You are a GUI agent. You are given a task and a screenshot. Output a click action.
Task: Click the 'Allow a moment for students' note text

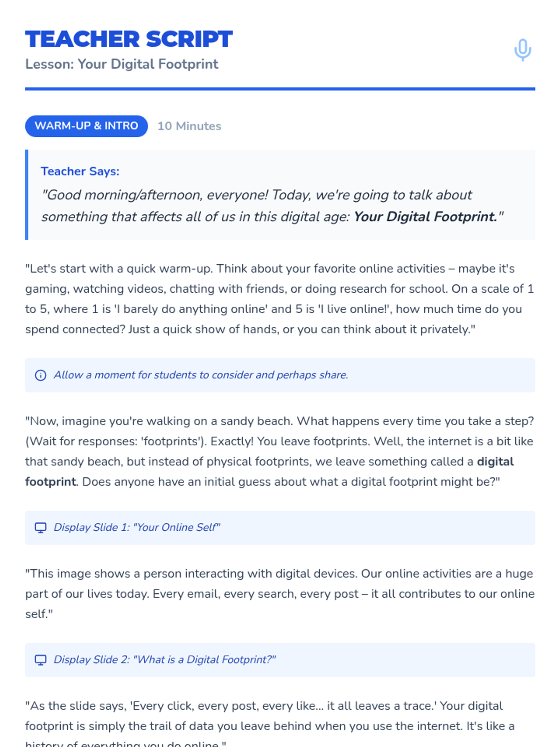click(x=201, y=375)
